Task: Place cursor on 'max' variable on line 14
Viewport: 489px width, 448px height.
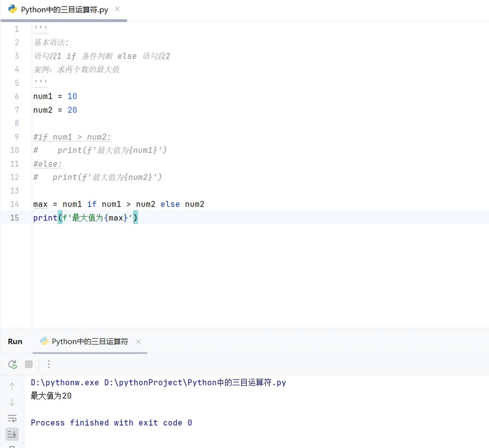Action: click(40, 204)
